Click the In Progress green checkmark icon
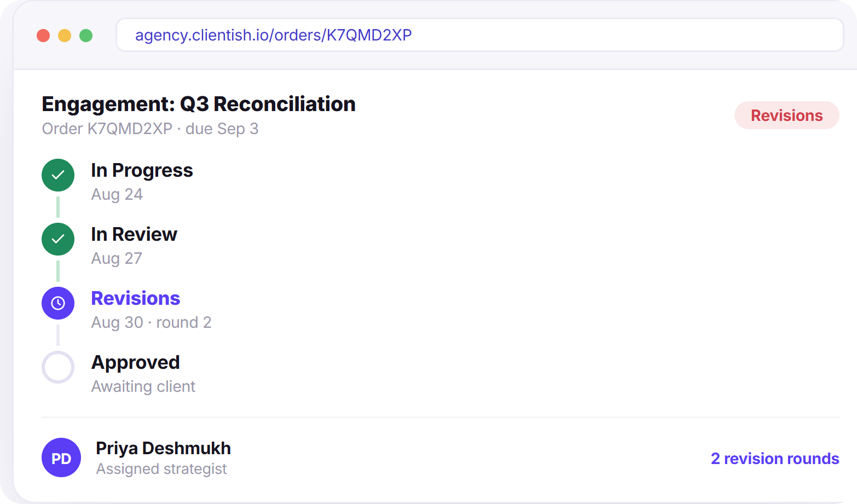857x504 pixels. [58, 175]
